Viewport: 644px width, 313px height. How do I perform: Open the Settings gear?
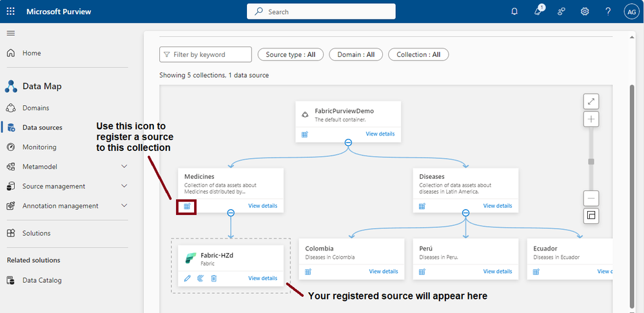tap(585, 12)
